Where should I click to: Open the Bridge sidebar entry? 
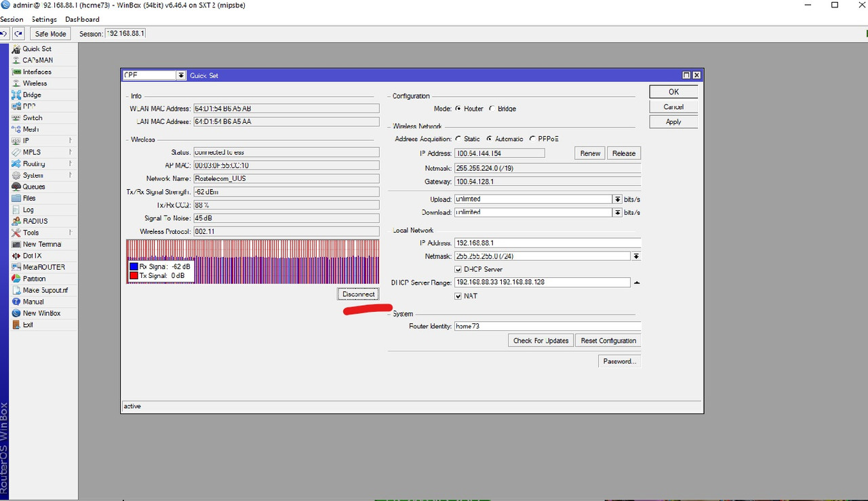point(32,95)
